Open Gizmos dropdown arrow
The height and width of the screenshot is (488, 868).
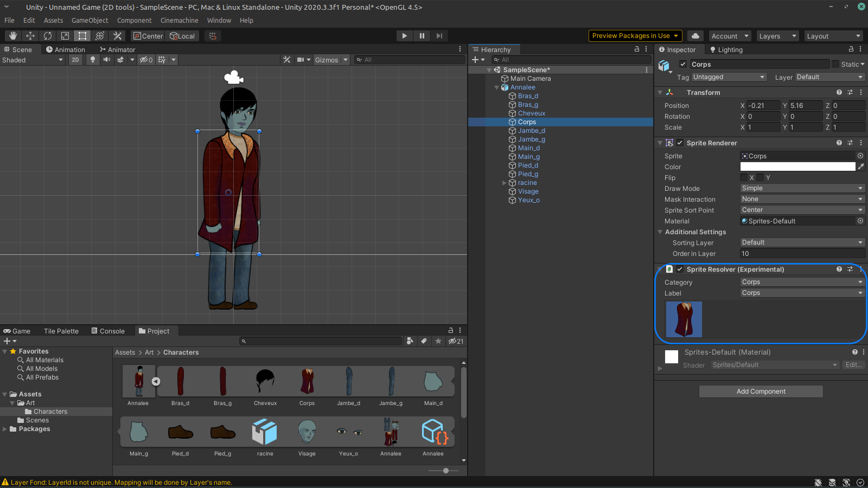(346, 60)
